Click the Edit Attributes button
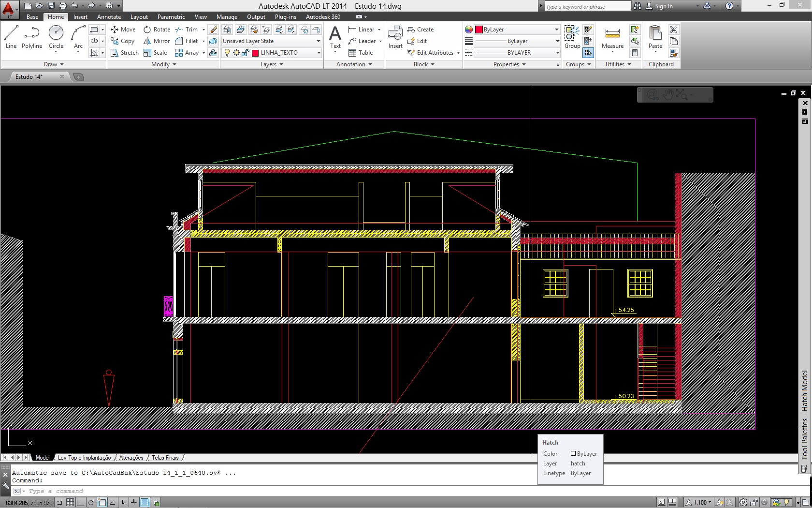 click(x=431, y=53)
